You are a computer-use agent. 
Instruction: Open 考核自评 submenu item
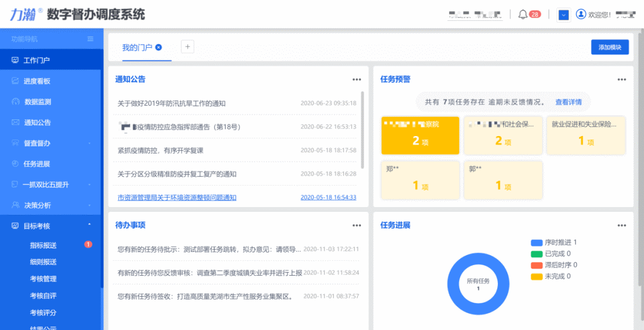[x=43, y=295]
